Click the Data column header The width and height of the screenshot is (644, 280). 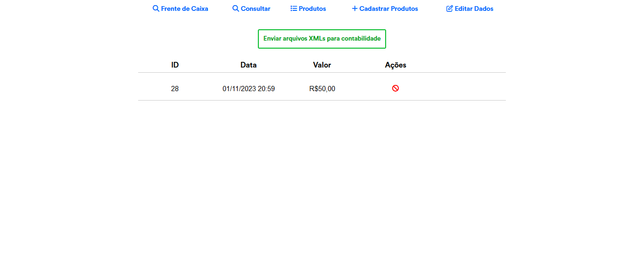pyautogui.click(x=248, y=65)
